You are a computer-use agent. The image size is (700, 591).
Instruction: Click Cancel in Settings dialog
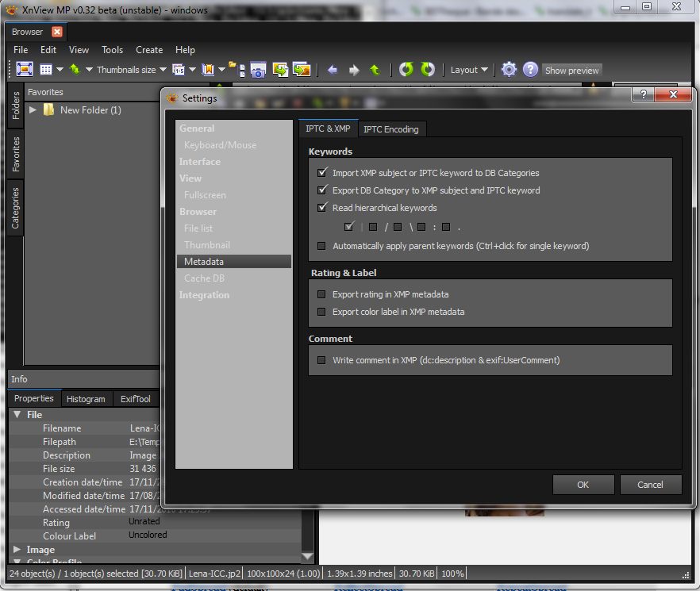click(651, 485)
